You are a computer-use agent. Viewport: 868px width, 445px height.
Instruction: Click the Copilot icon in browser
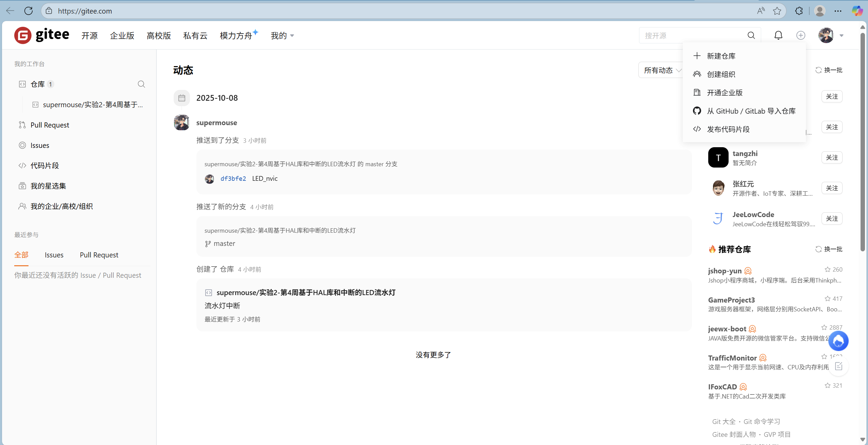(x=857, y=11)
